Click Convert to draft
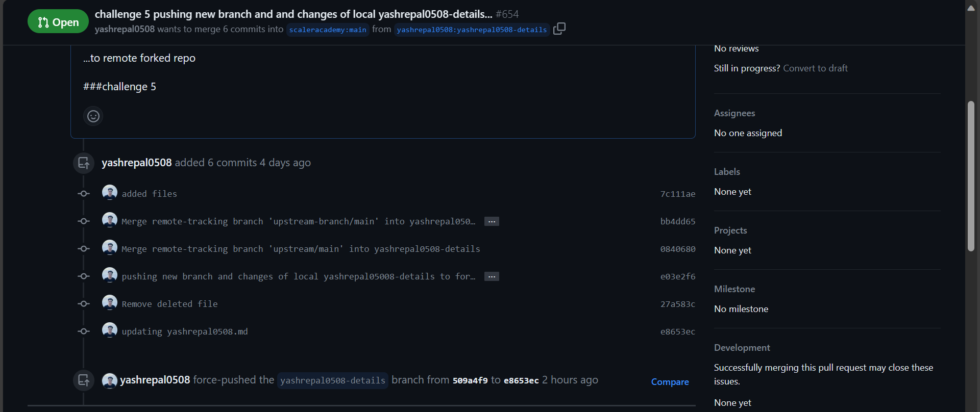 [815, 68]
